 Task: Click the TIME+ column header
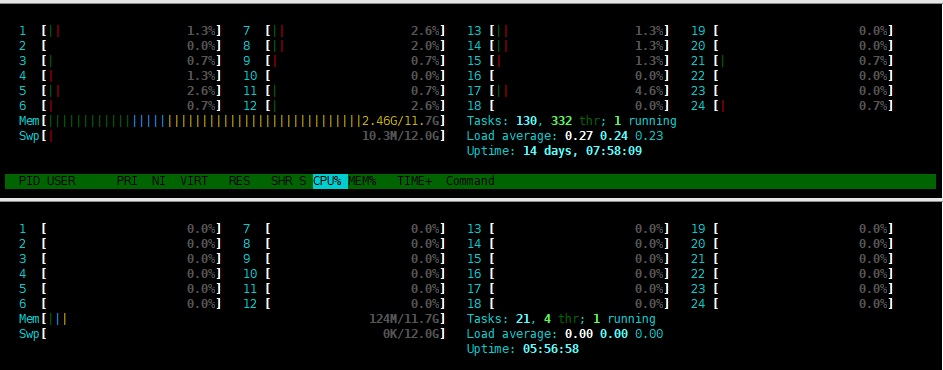(414, 181)
